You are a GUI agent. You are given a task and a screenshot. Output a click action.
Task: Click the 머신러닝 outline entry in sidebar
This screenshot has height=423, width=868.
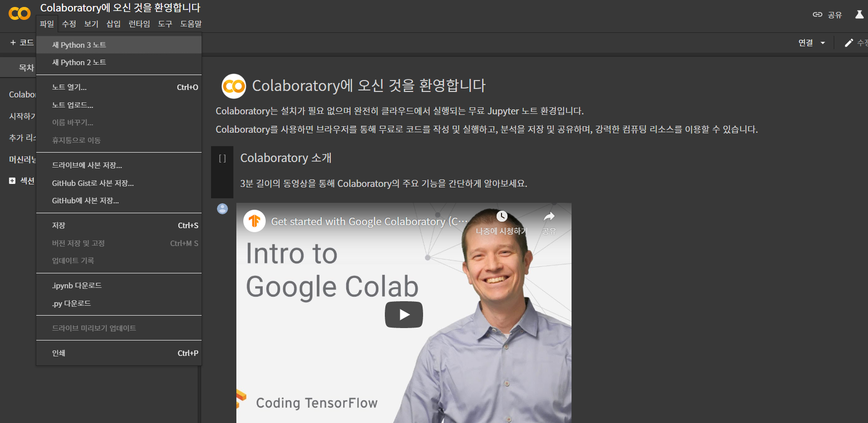pyautogui.click(x=22, y=159)
